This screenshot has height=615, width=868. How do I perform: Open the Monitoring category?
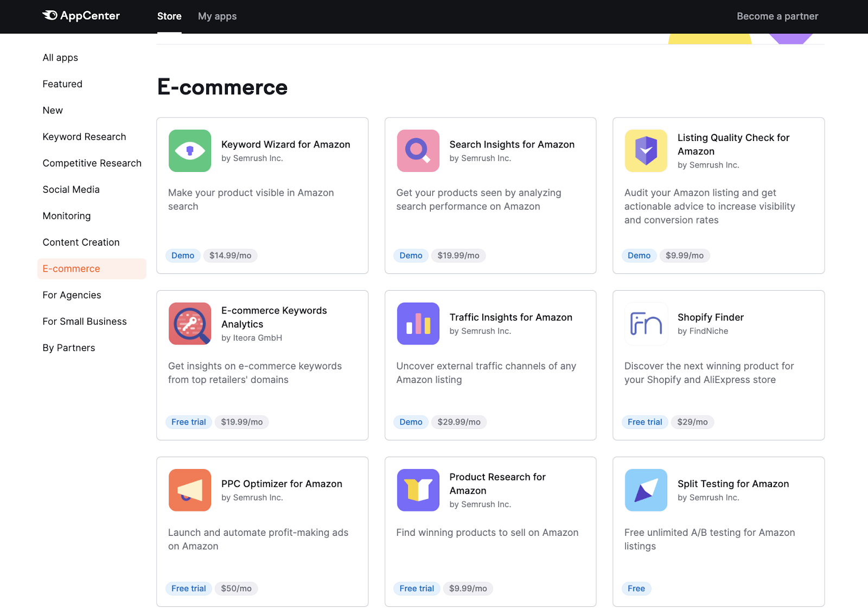67,216
